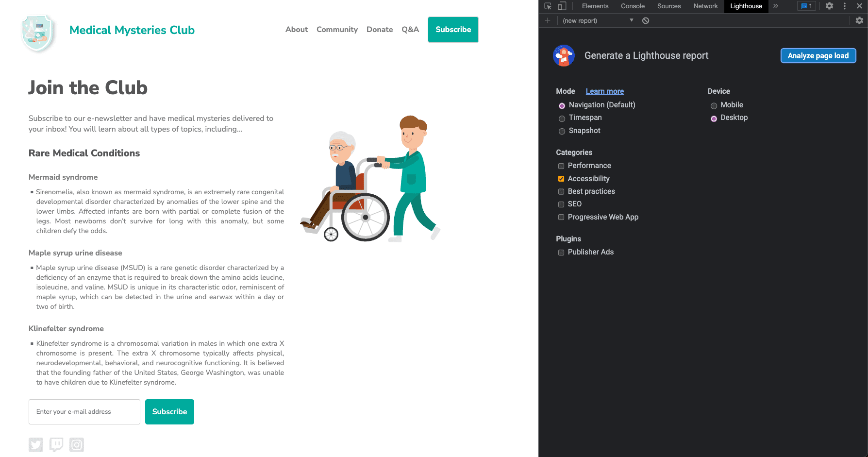868x457 pixels.
Task: Enable the Performance category checkbox
Action: click(561, 166)
